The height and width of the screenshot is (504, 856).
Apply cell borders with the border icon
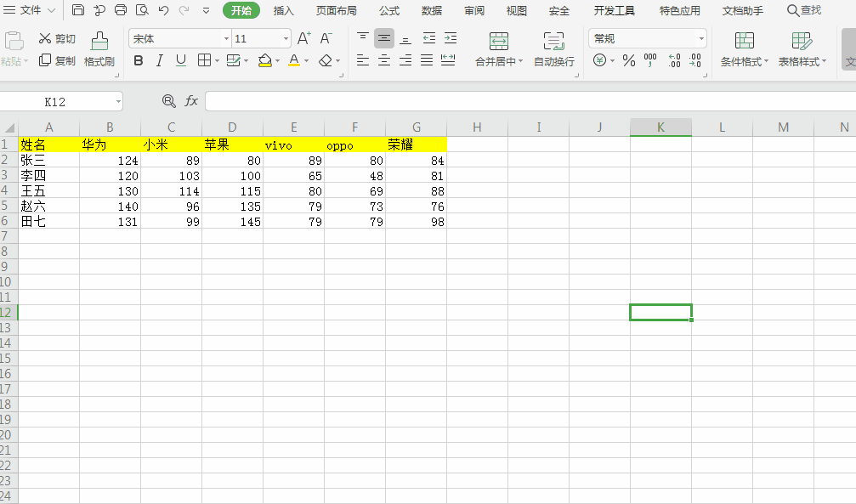204,60
